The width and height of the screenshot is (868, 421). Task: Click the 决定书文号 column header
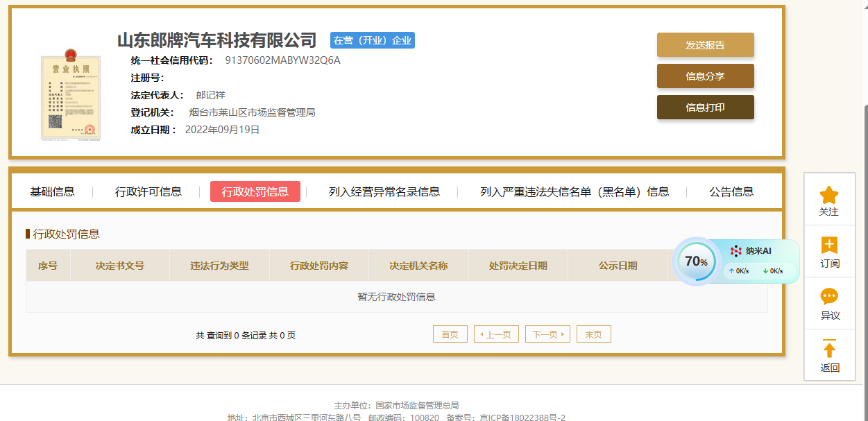pos(120,266)
